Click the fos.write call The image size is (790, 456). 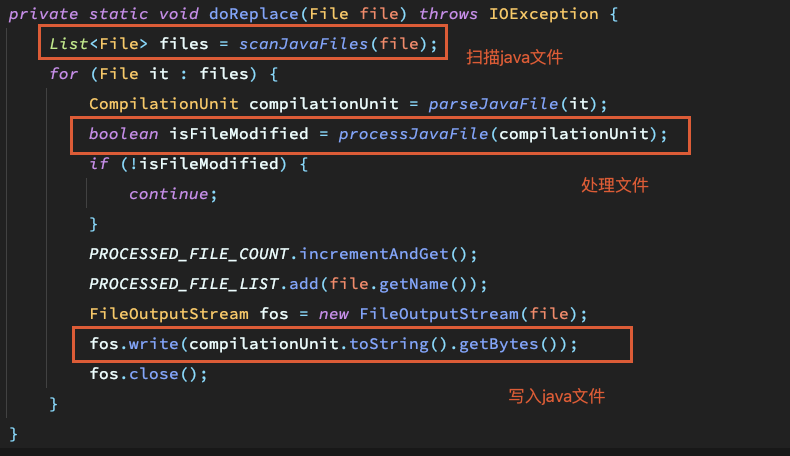[134, 344]
